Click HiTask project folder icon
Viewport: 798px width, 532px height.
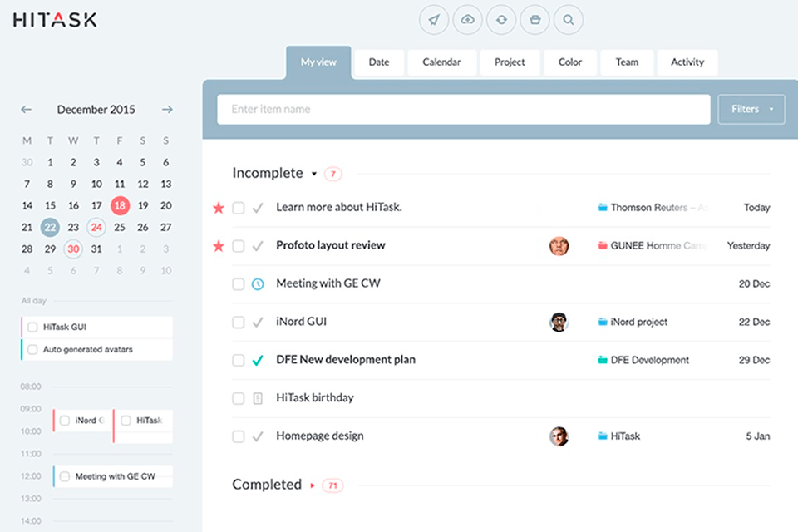(x=603, y=436)
